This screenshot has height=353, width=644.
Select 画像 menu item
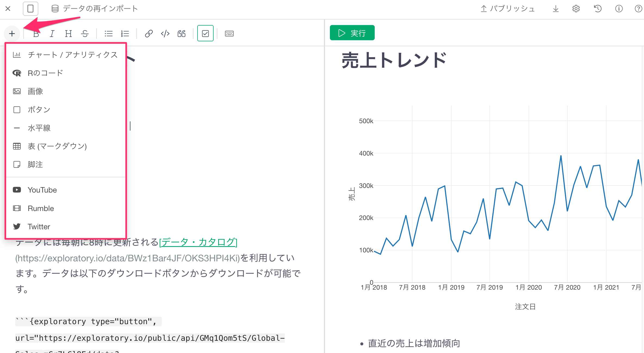(x=65, y=91)
